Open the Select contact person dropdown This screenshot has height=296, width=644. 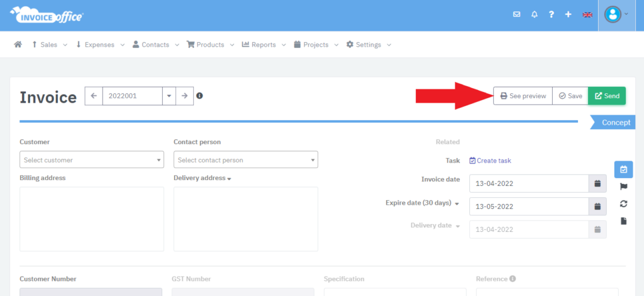tap(246, 159)
